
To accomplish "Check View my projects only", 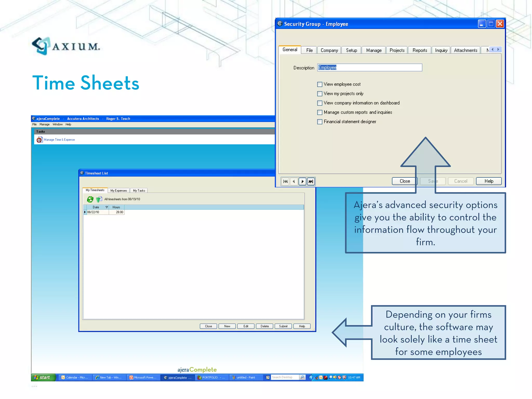I will tap(320, 94).
